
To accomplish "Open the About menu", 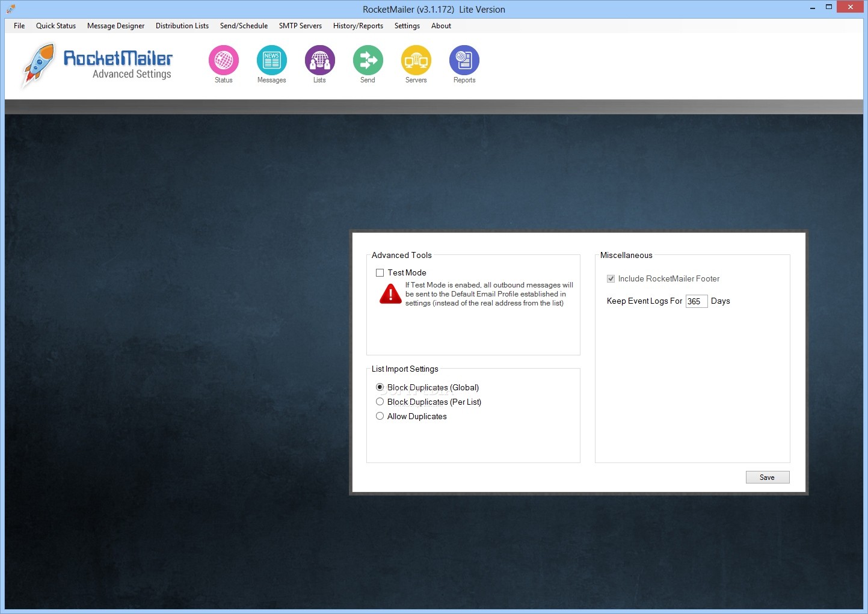I will 441,26.
